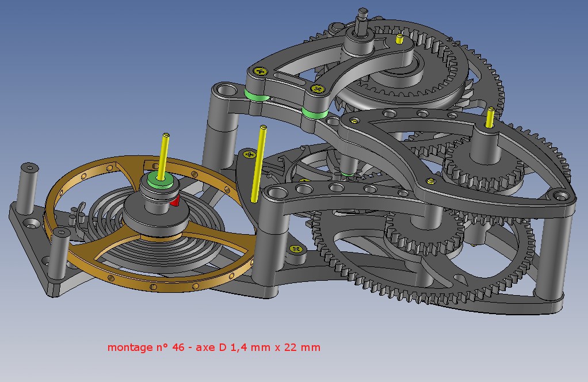Select the red caption 'montage n° 46 - axe D 1,4 mm x 22 mm'
Viewport: 588px width, 382px height.
[214, 347]
